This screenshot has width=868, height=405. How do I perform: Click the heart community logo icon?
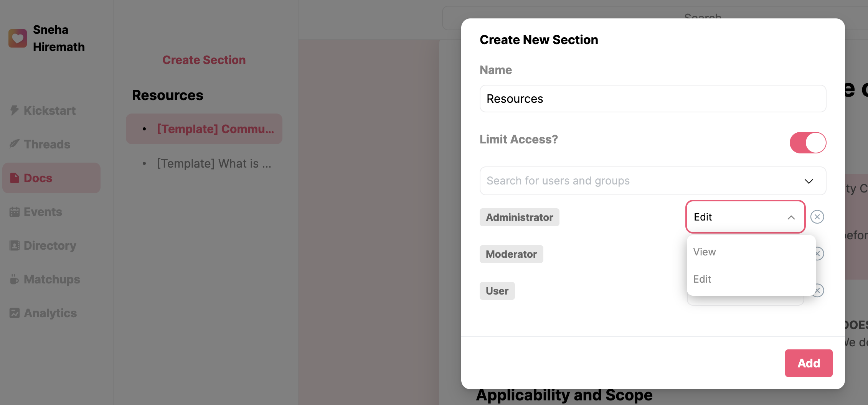18,38
